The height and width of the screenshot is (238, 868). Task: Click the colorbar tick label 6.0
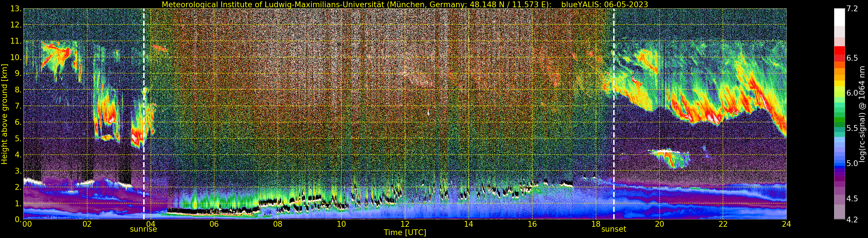(x=852, y=93)
